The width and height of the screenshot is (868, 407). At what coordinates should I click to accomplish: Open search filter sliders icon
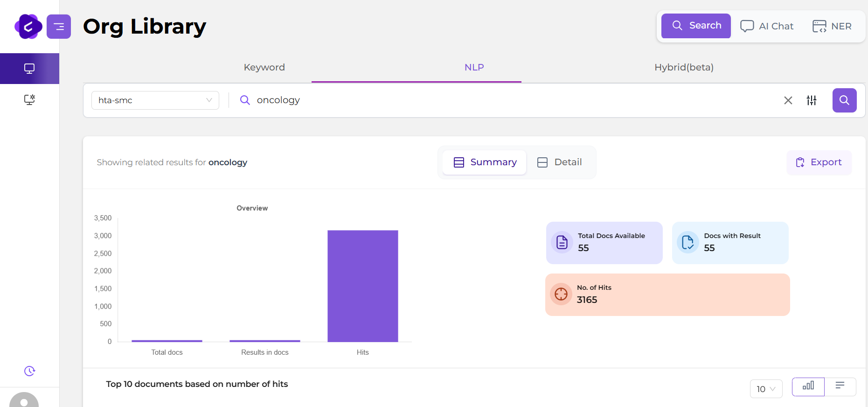click(x=812, y=100)
